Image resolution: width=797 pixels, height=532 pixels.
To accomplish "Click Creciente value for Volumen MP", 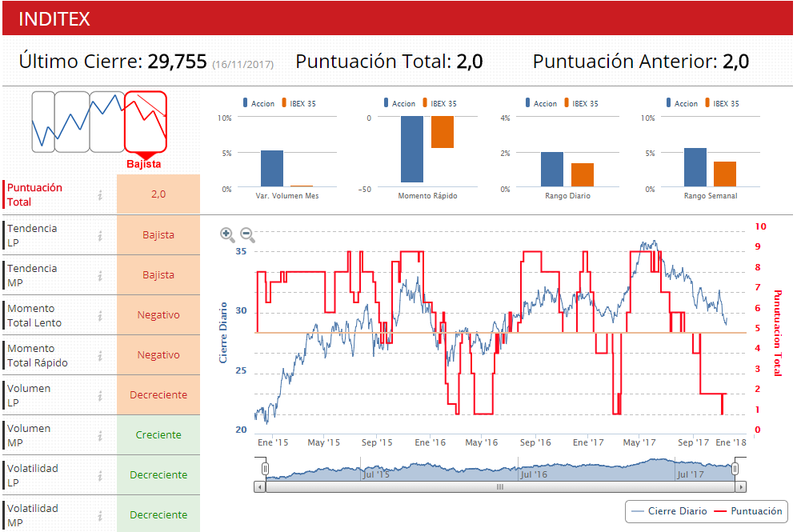I will (158, 435).
